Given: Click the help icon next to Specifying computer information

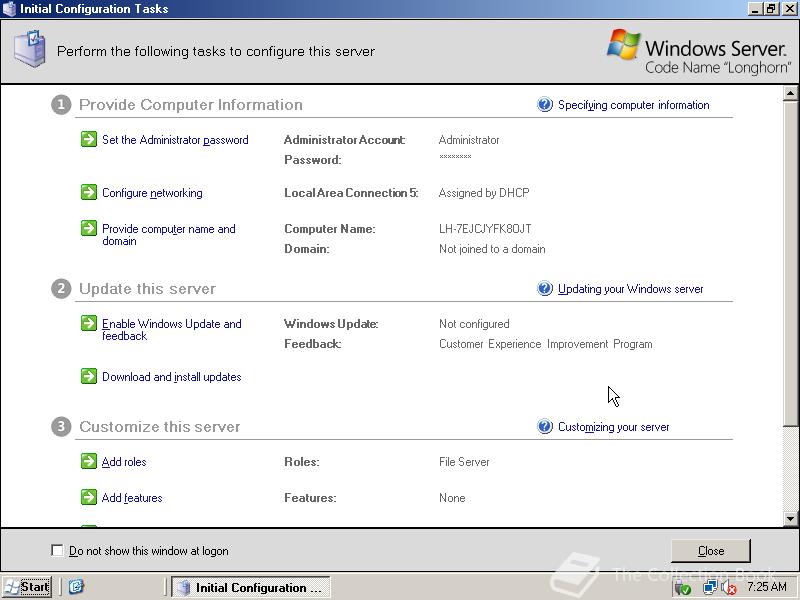Looking at the screenshot, I should click(545, 105).
